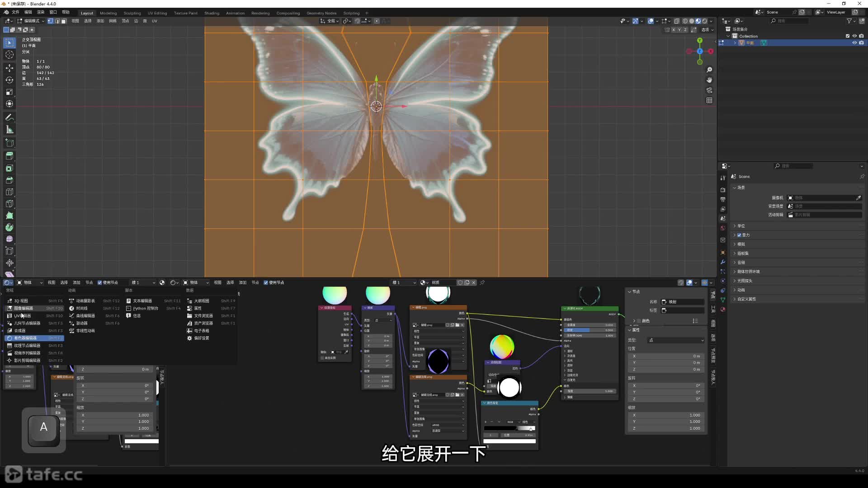Image resolution: width=868 pixels, height=488 pixels.
Task: Enable edge select mode
Action: (x=57, y=21)
